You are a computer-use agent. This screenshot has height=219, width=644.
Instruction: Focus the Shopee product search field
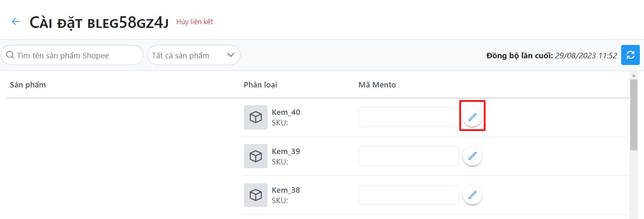pos(77,55)
